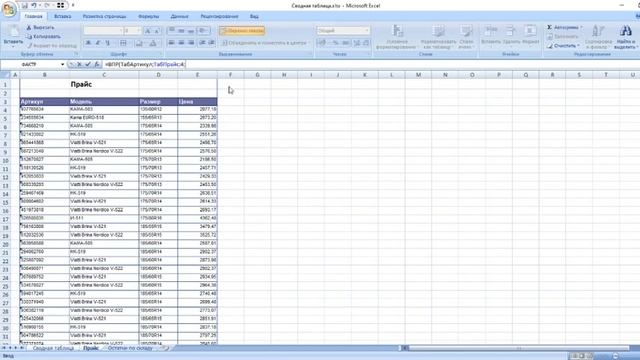This screenshot has height=360, width=640.
Task: Toggle Italic formatting
Action: pyautogui.click(x=98, y=43)
